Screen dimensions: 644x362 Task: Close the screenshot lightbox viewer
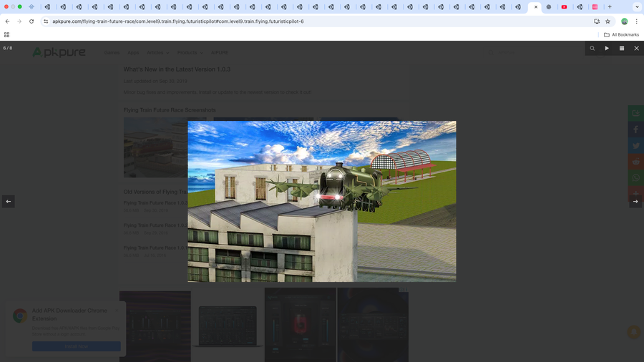coord(637,49)
